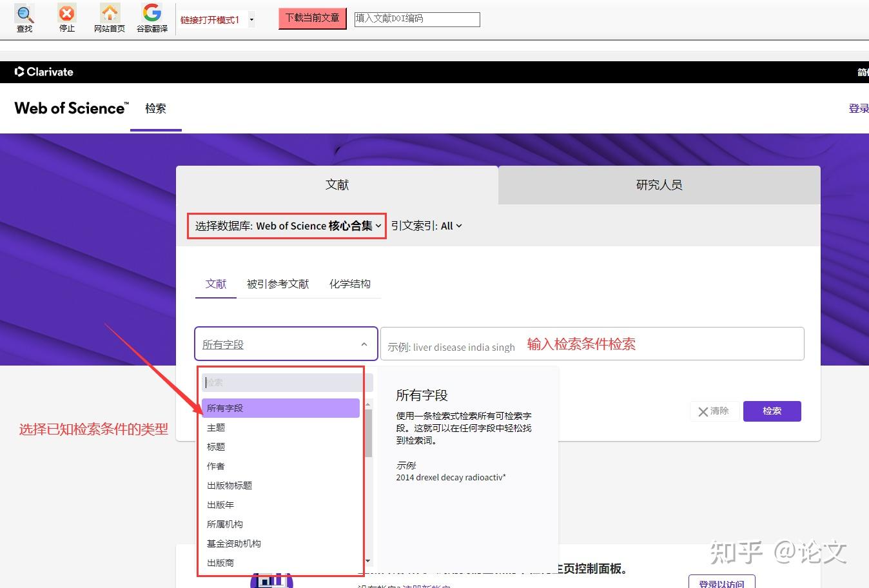Click the Clarivate logo
Image resolution: width=869 pixels, height=588 pixels.
43,72
